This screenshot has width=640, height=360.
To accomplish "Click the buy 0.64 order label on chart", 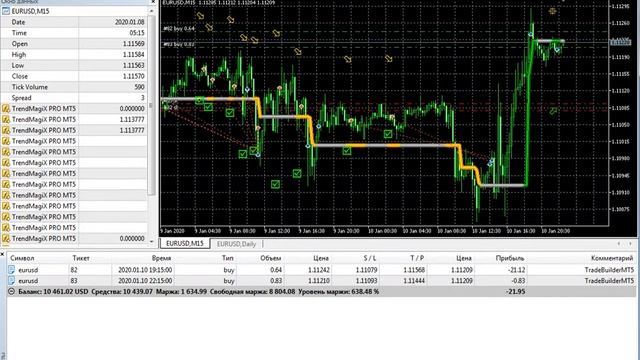I will click(179, 29).
